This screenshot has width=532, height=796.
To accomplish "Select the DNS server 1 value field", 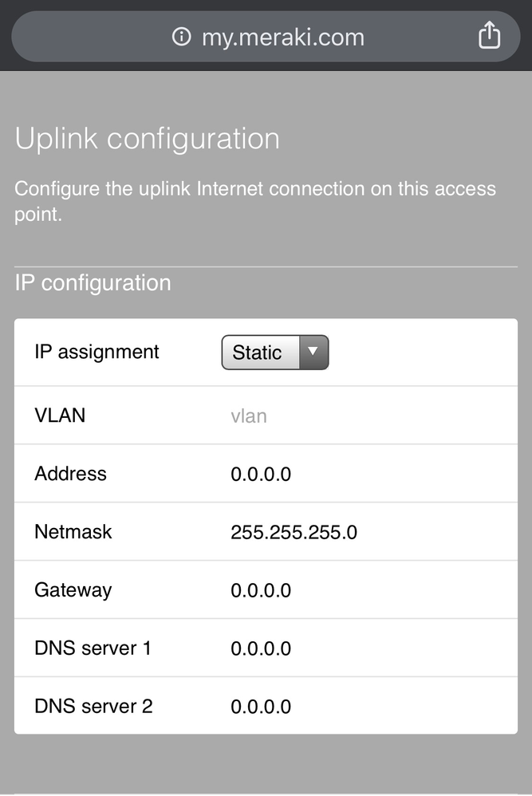I will 261,648.
